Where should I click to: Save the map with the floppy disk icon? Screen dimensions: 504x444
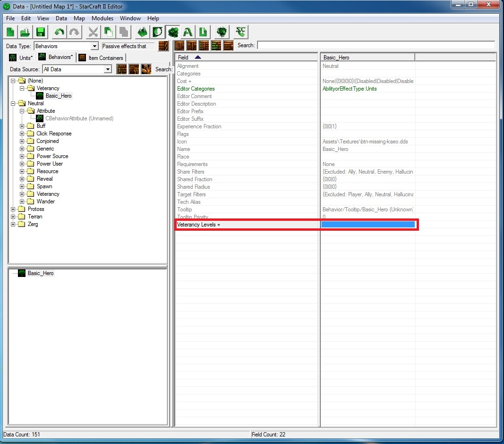pos(41,32)
